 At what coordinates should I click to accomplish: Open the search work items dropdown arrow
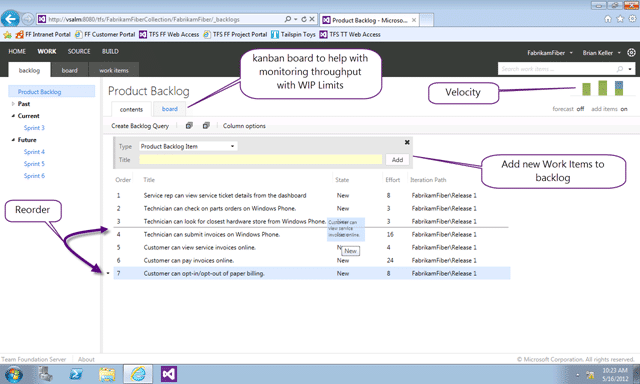coord(630,69)
